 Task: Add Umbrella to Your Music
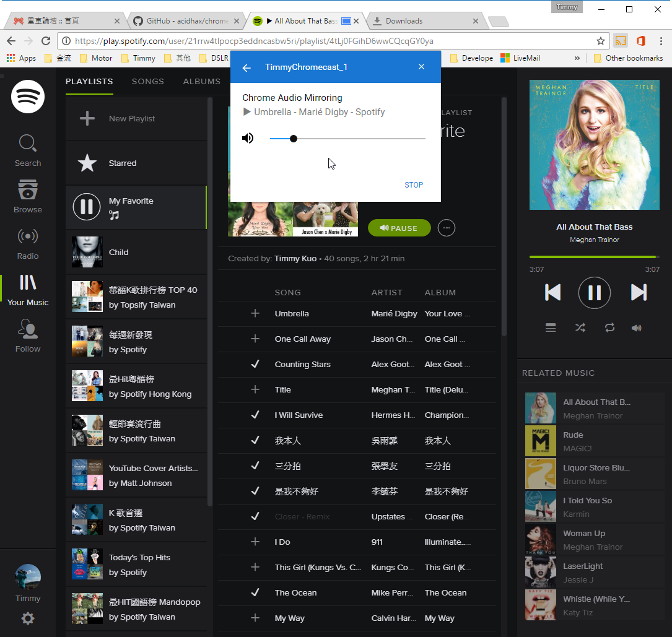click(x=255, y=313)
